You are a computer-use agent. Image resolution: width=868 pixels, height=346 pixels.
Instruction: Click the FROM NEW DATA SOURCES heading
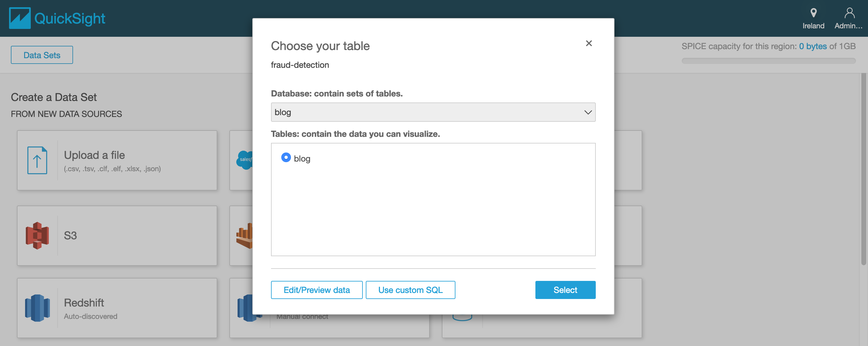[66, 114]
